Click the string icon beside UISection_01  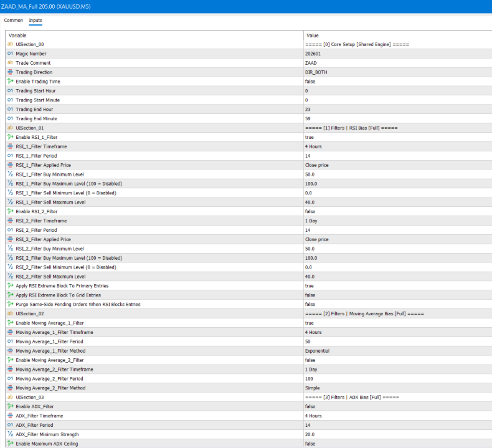[11, 128]
